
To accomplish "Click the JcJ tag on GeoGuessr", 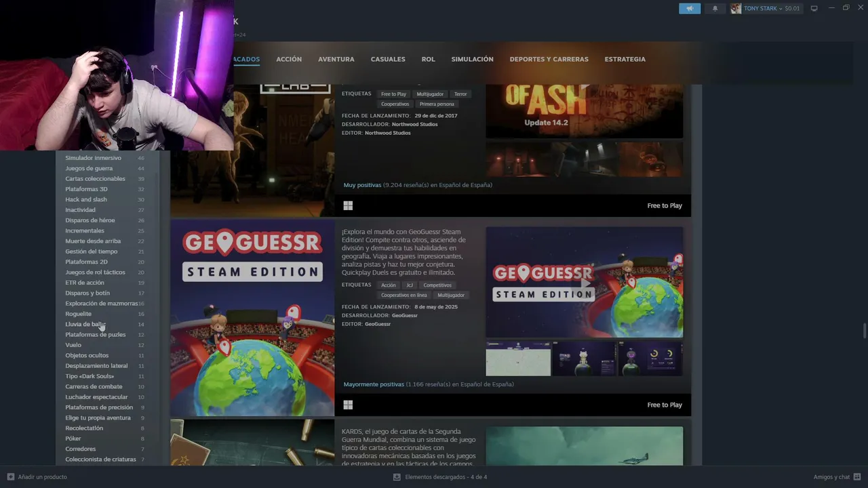I will click(x=410, y=285).
